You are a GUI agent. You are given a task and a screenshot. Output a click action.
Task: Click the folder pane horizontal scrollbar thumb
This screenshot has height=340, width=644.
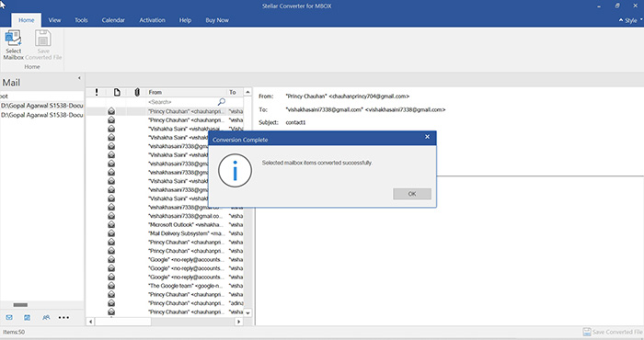(x=20, y=305)
